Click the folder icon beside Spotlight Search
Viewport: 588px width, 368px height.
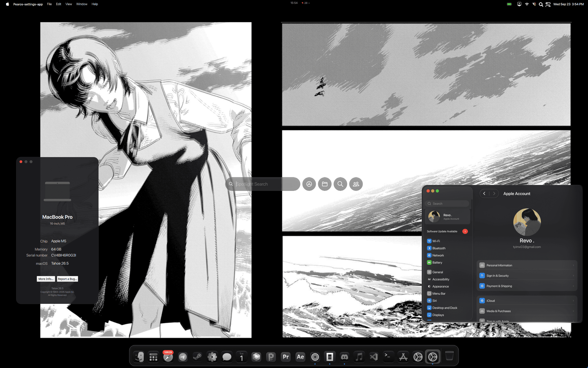pyautogui.click(x=325, y=184)
